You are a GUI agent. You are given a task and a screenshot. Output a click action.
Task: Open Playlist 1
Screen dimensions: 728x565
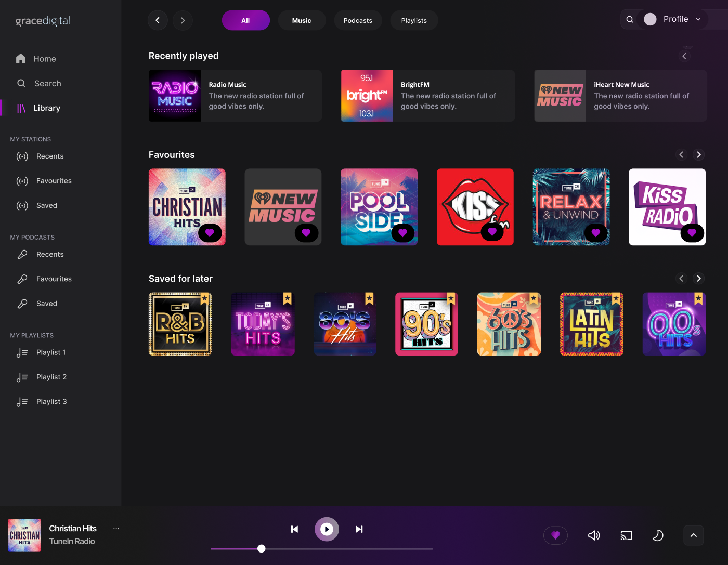[41, 352]
